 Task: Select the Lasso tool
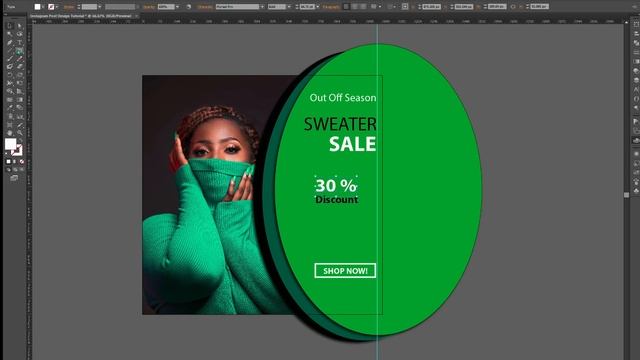(20, 34)
